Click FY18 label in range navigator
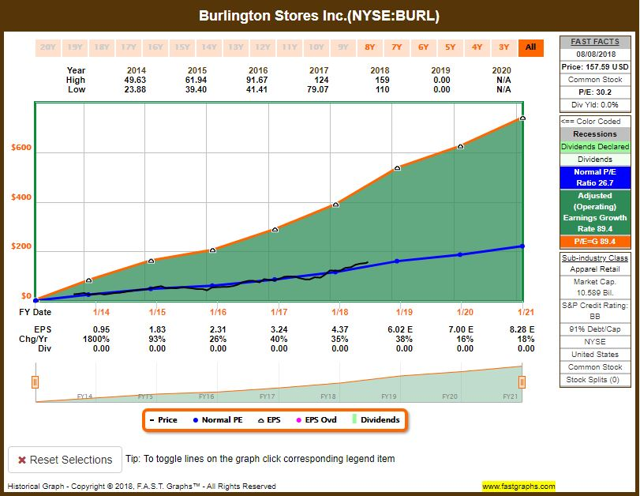Image resolution: width=640 pixels, height=496 pixels. pyautogui.click(x=328, y=396)
